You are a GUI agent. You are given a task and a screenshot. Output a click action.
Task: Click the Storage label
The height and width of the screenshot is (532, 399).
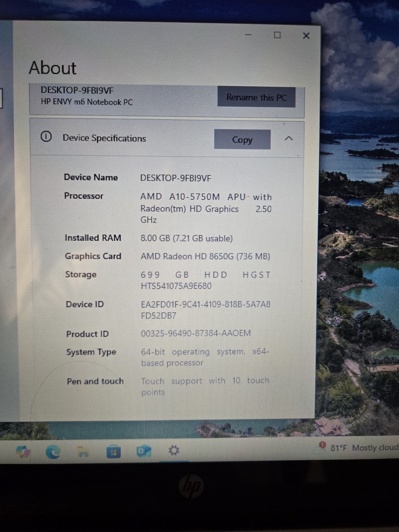pos(81,274)
